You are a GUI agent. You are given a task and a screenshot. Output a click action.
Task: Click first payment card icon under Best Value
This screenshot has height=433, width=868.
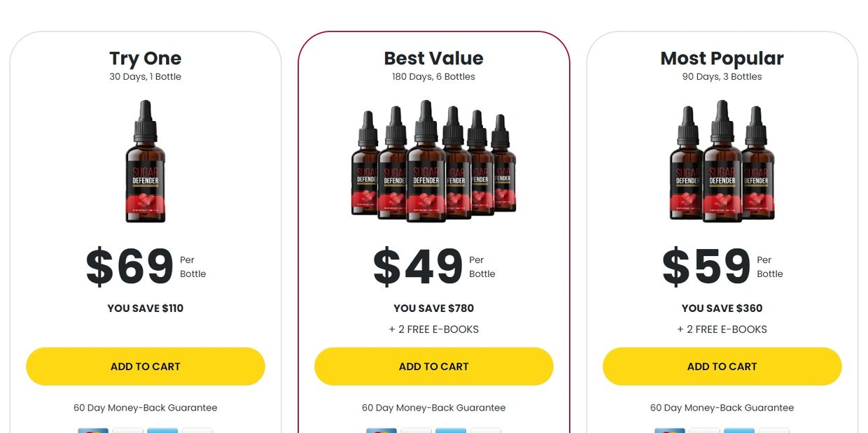click(381, 431)
